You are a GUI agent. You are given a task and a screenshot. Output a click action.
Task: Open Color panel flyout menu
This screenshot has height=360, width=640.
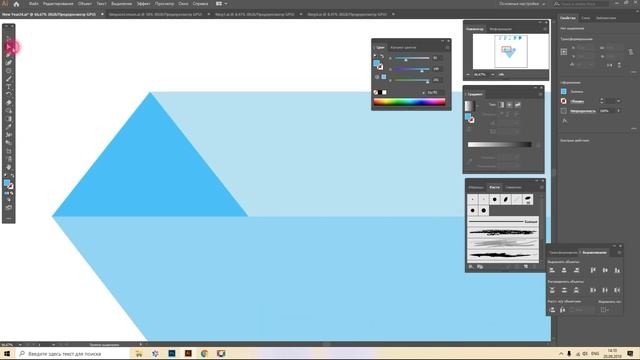coord(447,47)
